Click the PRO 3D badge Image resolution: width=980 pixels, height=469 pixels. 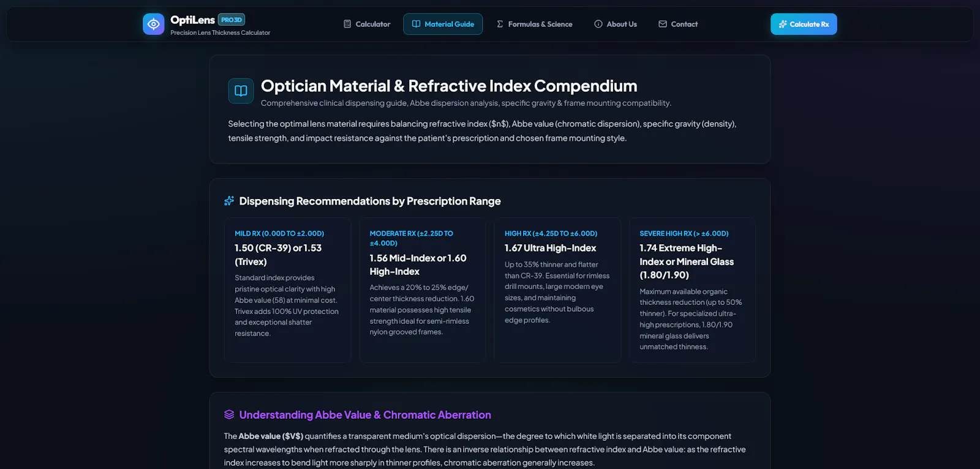point(232,20)
